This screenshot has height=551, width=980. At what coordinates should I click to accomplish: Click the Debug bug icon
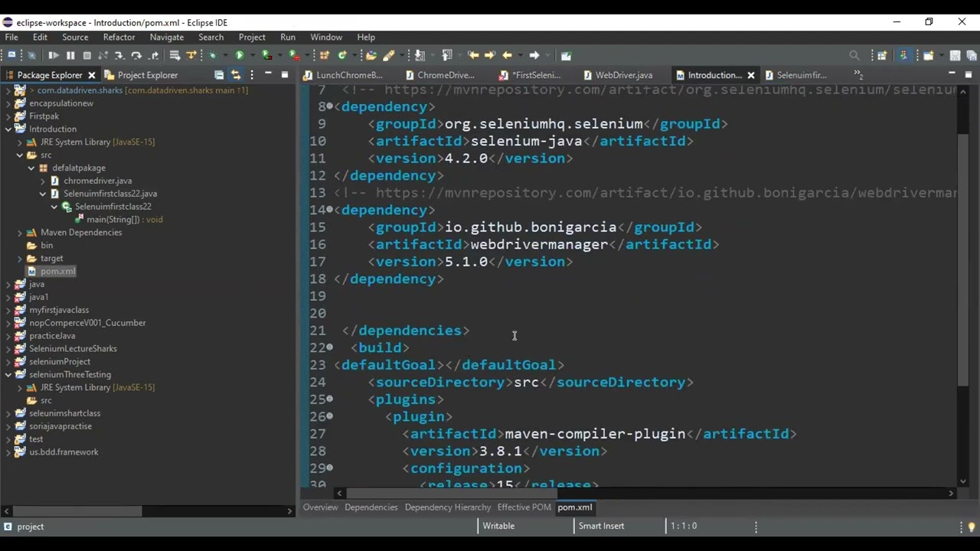point(213,55)
